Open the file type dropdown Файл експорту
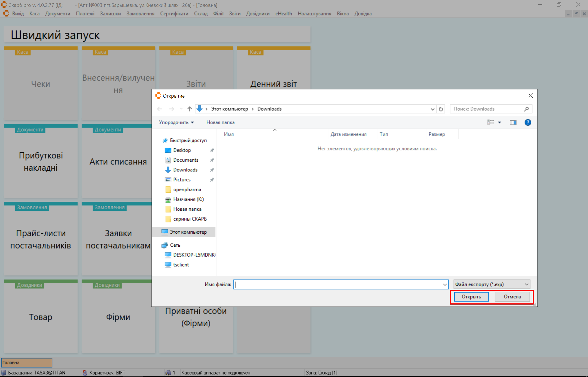The image size is (588, 377). 492,284
